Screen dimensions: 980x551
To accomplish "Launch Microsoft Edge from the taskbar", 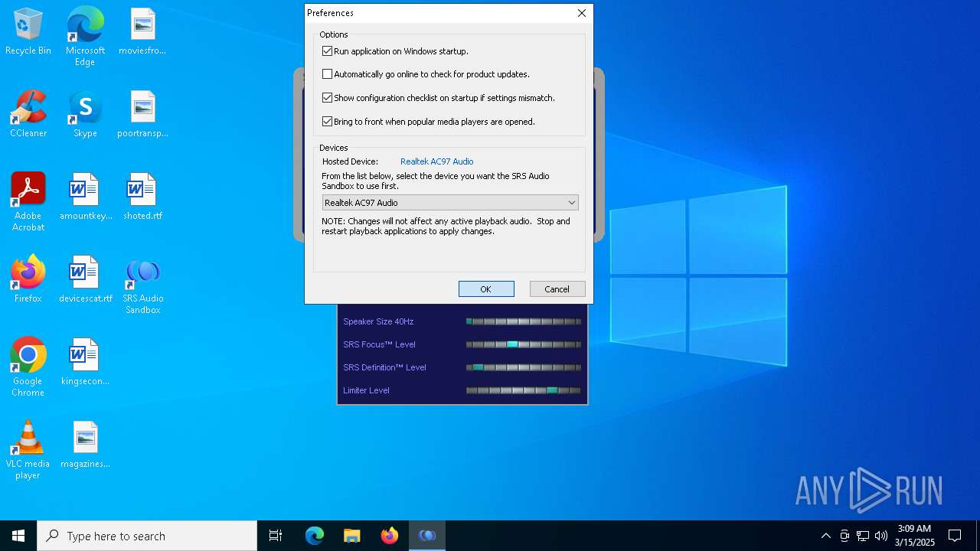I will 315,536.
